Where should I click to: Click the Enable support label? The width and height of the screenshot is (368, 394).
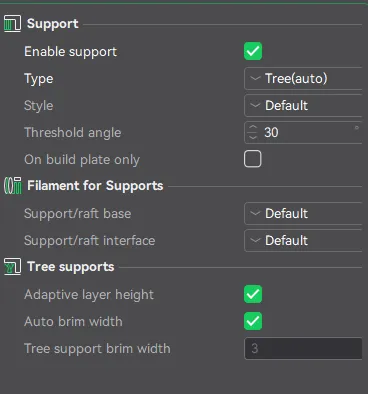tap(70, 52)
